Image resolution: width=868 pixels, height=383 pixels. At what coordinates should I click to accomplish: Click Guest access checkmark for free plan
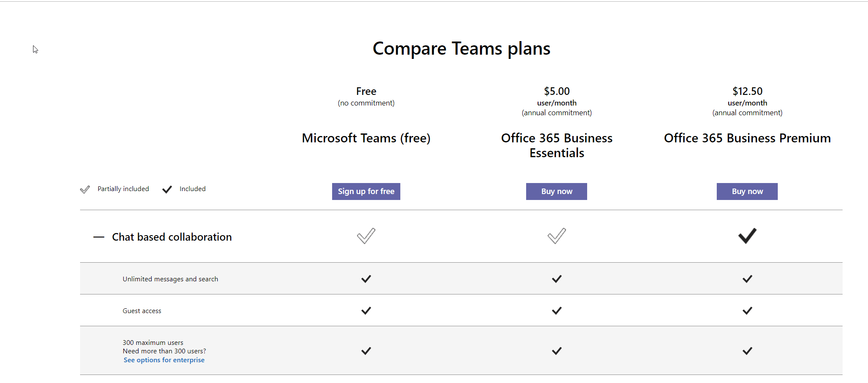pos(366,311)
